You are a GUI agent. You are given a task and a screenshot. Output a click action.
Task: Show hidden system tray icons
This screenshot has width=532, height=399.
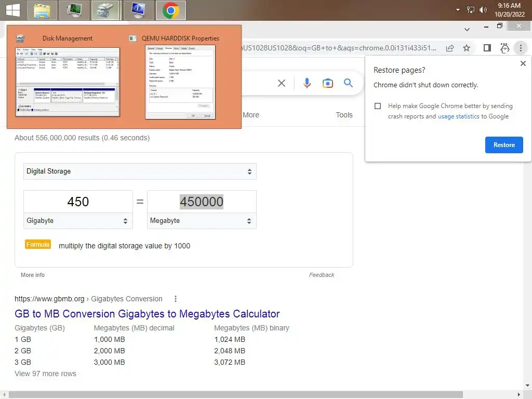point(458,10)
